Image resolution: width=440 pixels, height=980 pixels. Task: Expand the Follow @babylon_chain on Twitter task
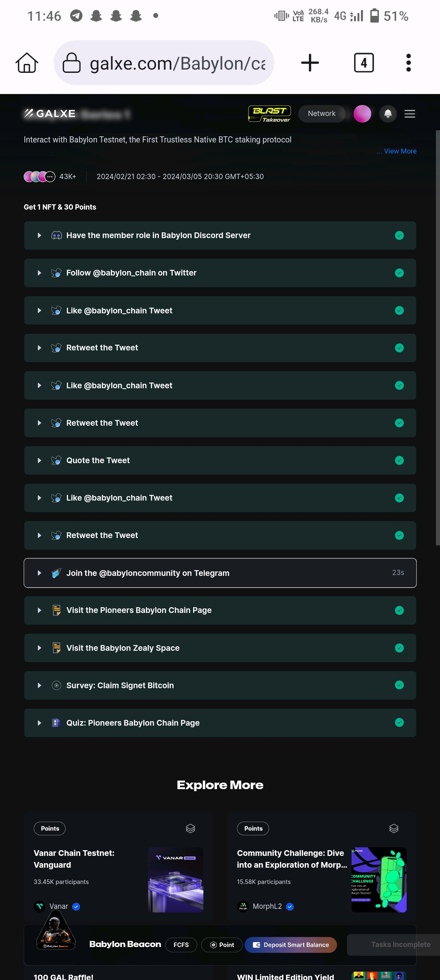click(40, 273)
